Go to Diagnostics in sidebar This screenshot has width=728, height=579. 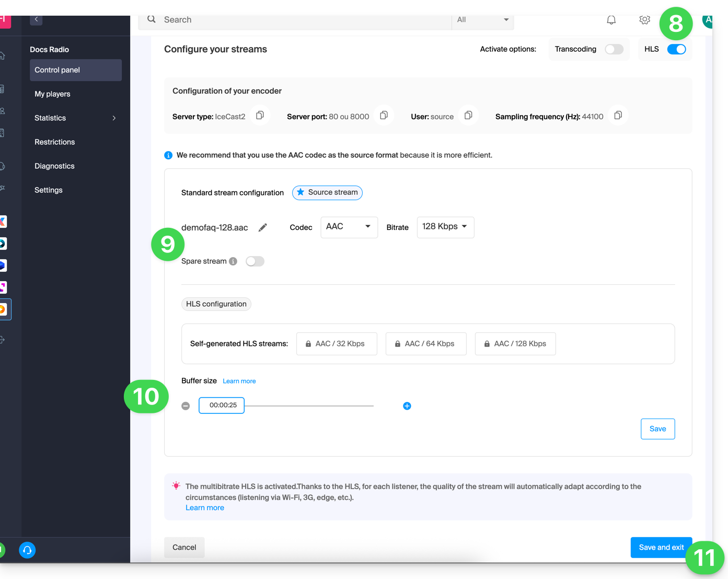pyautogui.click(x=54, y=166)
